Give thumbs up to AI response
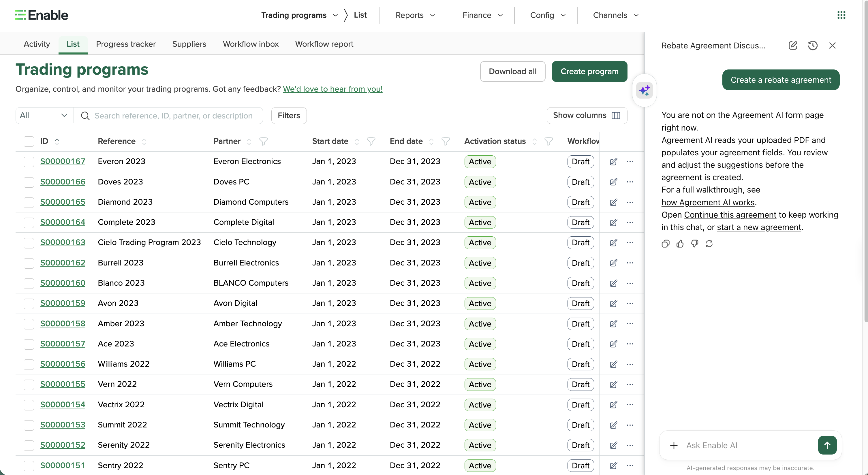The width and height of the screenshot is (868, 475). tap(680, 244)
